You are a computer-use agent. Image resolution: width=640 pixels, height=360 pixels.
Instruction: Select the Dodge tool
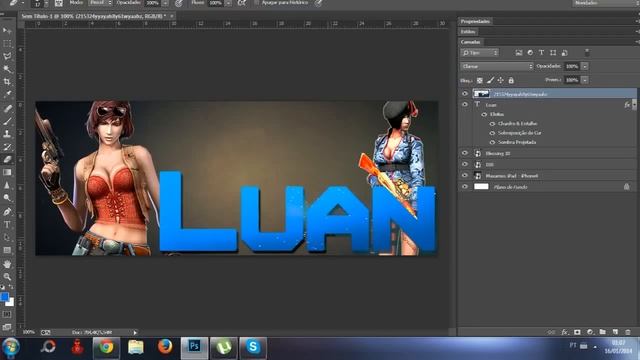click(7, 198)
